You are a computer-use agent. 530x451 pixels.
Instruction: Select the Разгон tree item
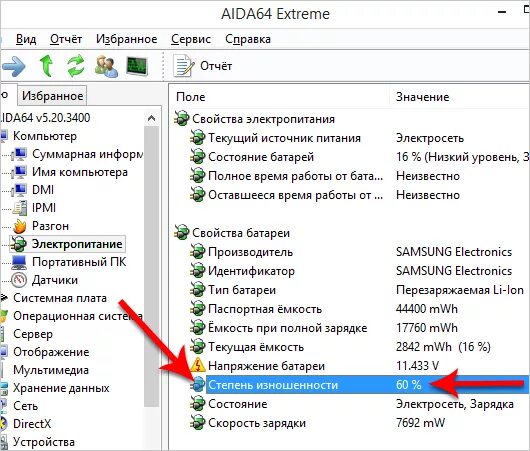(x=50, y=226)
